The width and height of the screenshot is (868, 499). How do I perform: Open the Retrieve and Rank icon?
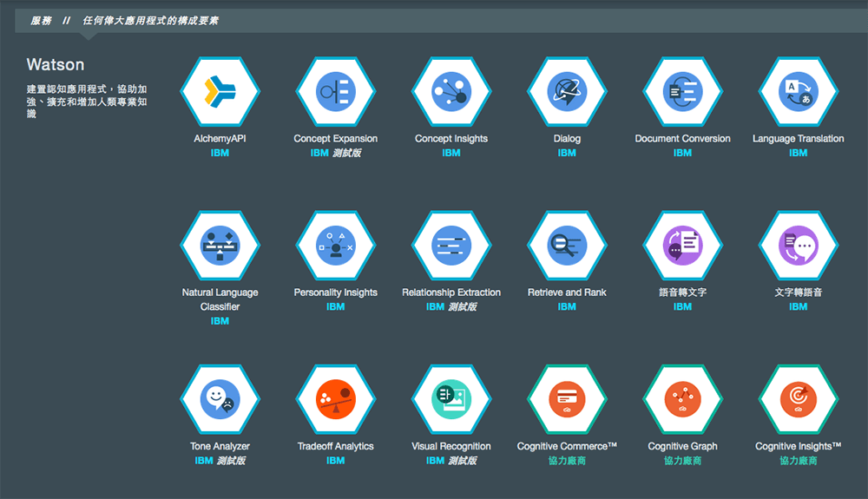point(567,245)
